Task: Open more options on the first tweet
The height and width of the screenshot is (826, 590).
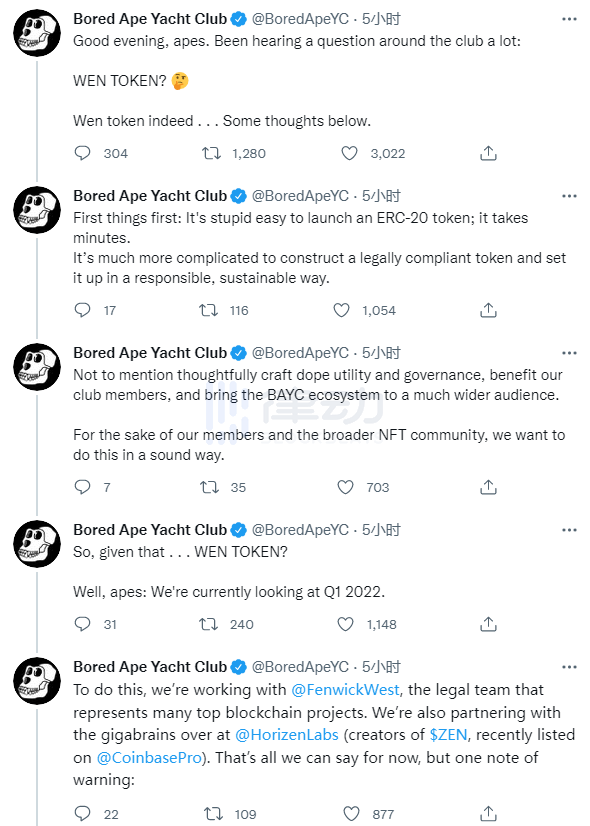Action: point(569,19)
